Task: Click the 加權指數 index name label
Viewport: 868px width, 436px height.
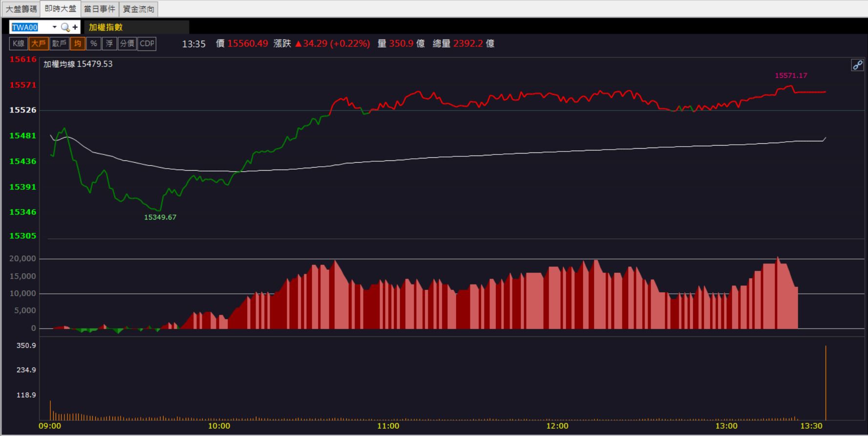Action: pos(106,27)
